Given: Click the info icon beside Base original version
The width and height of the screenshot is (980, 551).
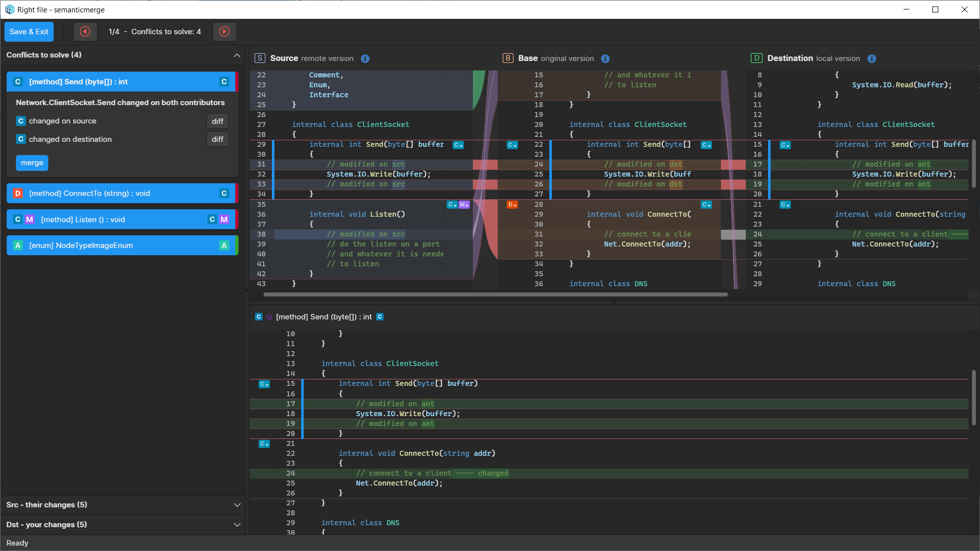Looking at the screenshot, I should pyautogui.click(x=605, y=58).
